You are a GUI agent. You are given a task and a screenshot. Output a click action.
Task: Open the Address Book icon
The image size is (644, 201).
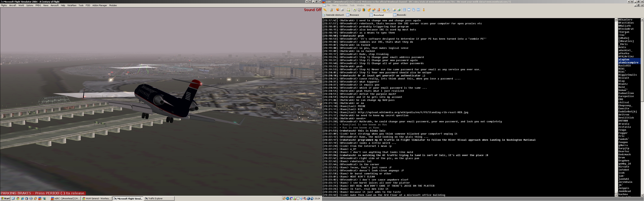355,10
